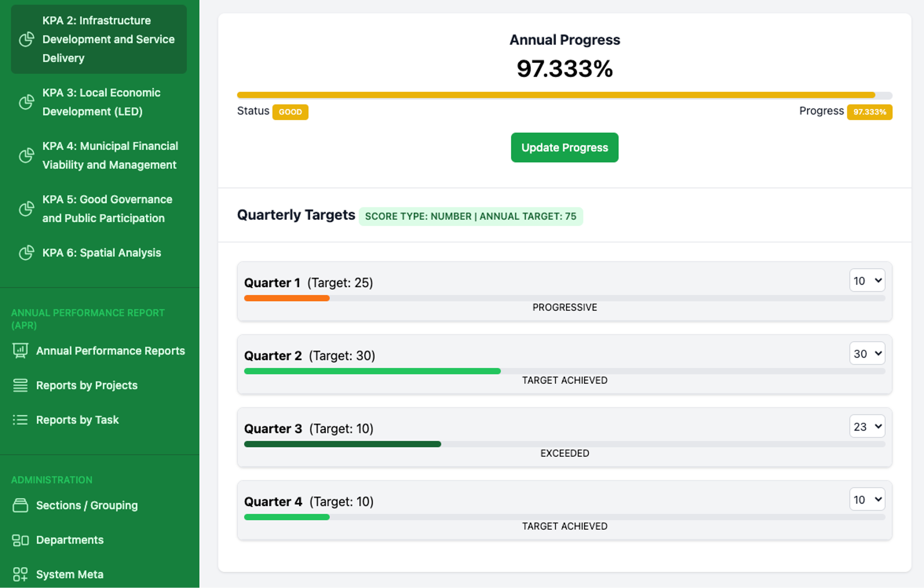Click the GOOD status badge
The height and width of the screenshot is (588, 924).
[x=290, y=112]
